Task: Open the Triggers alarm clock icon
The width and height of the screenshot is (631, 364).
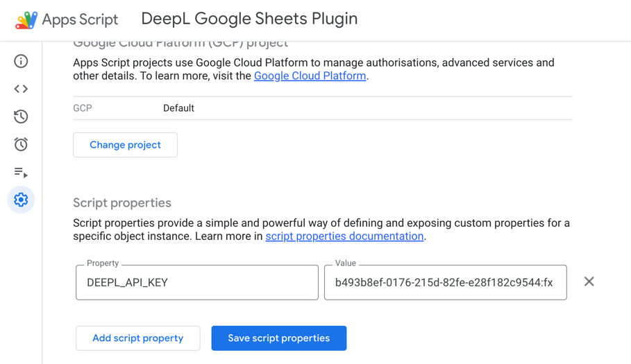Action: (x=21, y=144)
